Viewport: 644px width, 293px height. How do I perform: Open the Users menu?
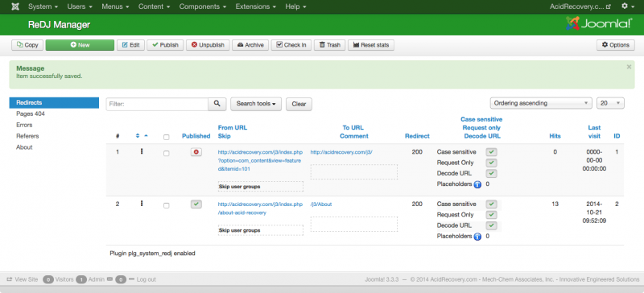click(80, 6)
